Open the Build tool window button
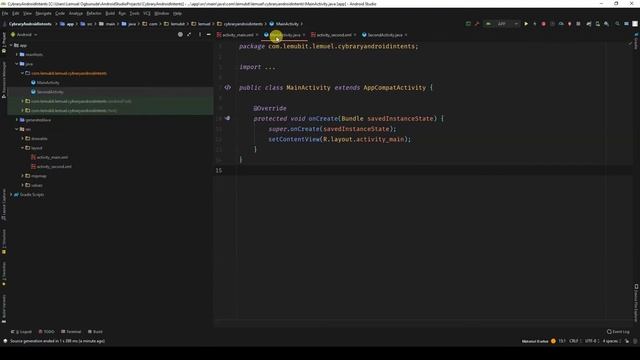This screenshot has width=640, height=360. click(x=96, y=331)
